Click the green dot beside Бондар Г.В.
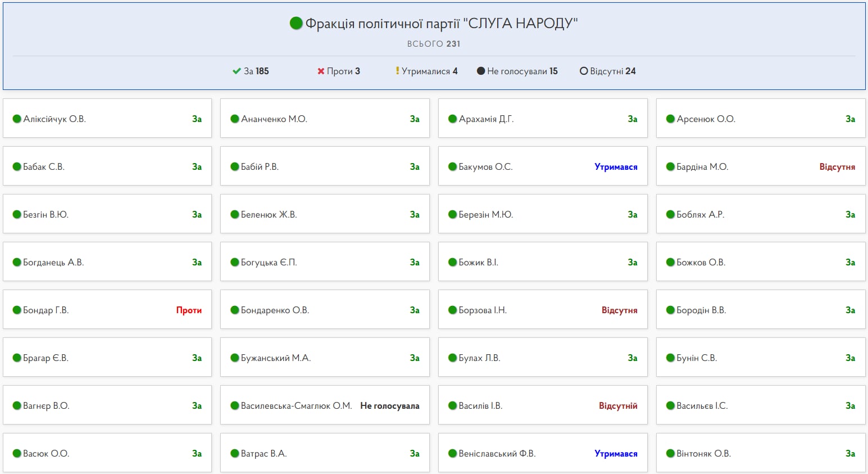The width and height of the screenshot is (868, 474). (x=17, y=310)
